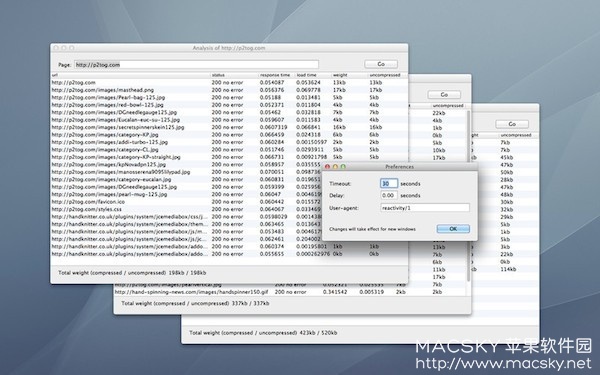
Task: Click the 16kb weight cell in front window
Action: click(339, 127)
